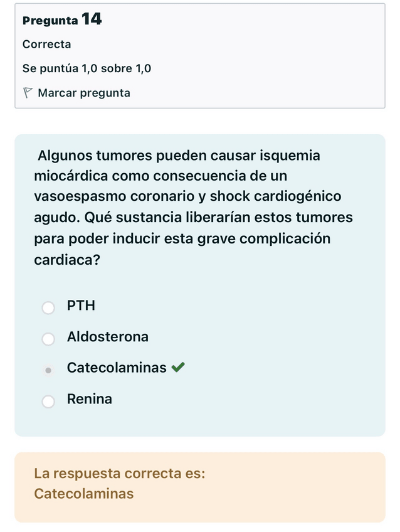Click the PTH answer label
The width and height of the screenshot is (400, 532).
pyautogui.click(x=81, y=306)
